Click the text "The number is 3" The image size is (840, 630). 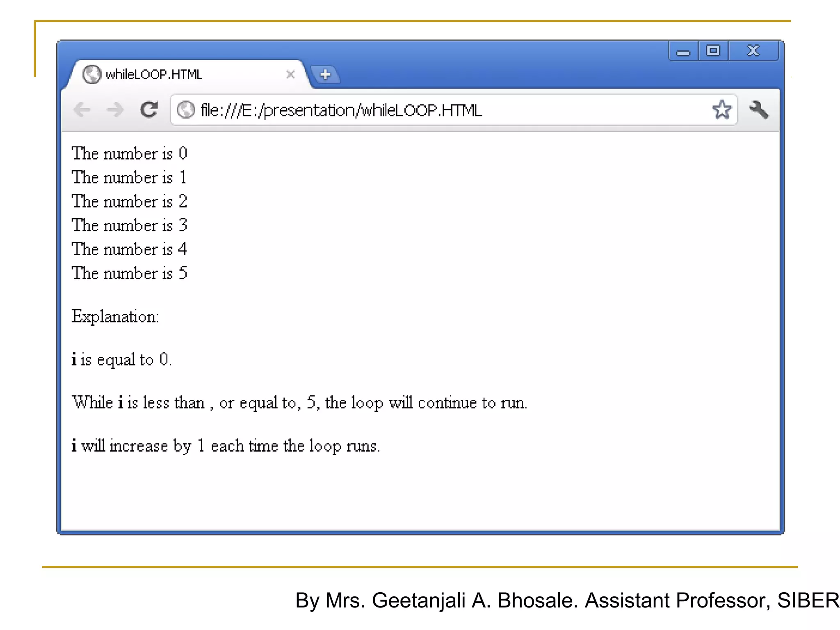click(x=130, y=225)
